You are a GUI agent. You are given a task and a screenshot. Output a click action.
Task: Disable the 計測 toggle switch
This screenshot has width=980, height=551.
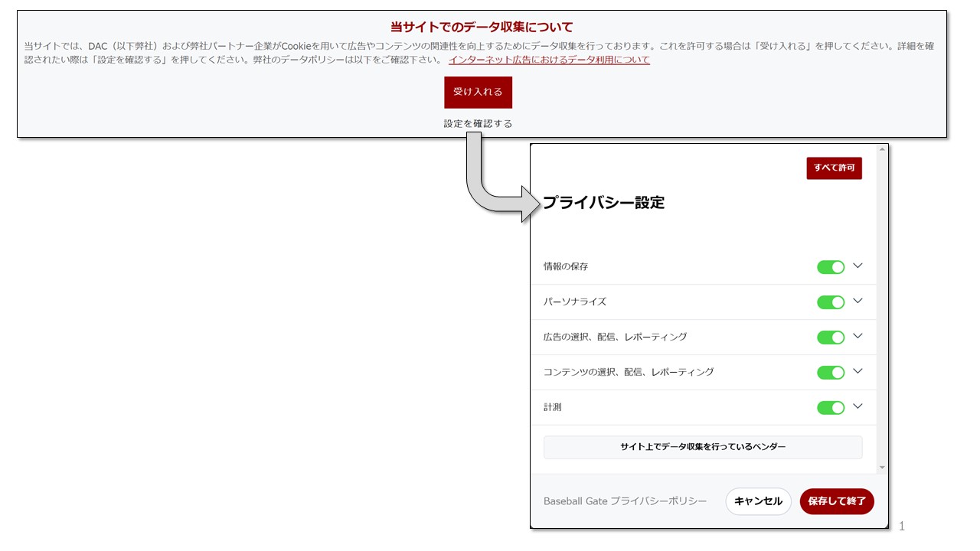click(x=831, y=406)
